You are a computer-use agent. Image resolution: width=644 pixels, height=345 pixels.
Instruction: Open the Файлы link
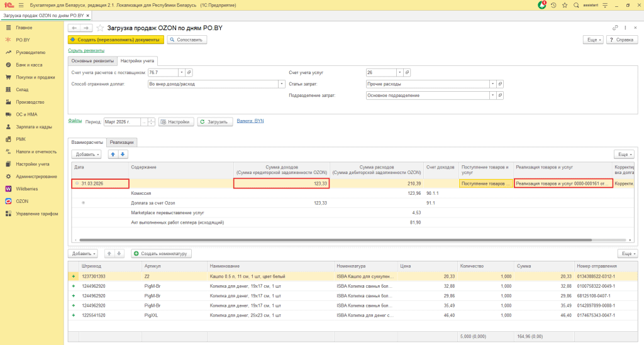click(75, 121)
